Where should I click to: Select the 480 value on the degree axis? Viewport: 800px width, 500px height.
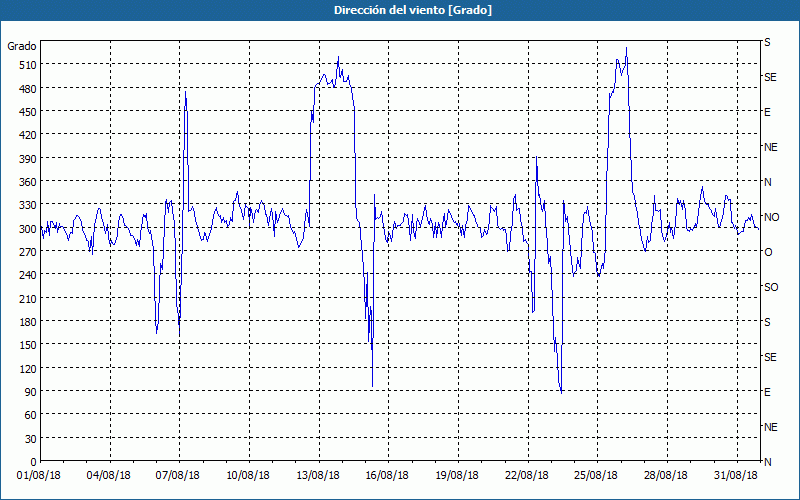[27, 89]
